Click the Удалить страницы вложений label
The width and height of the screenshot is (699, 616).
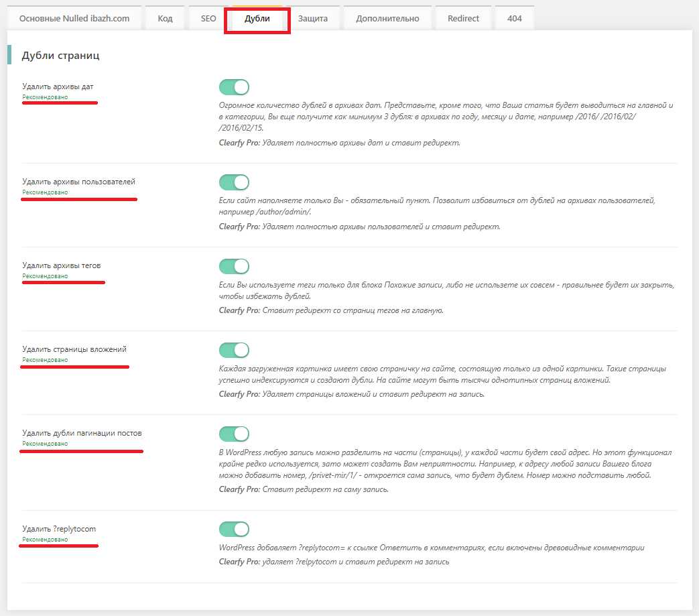pos(74,349)
